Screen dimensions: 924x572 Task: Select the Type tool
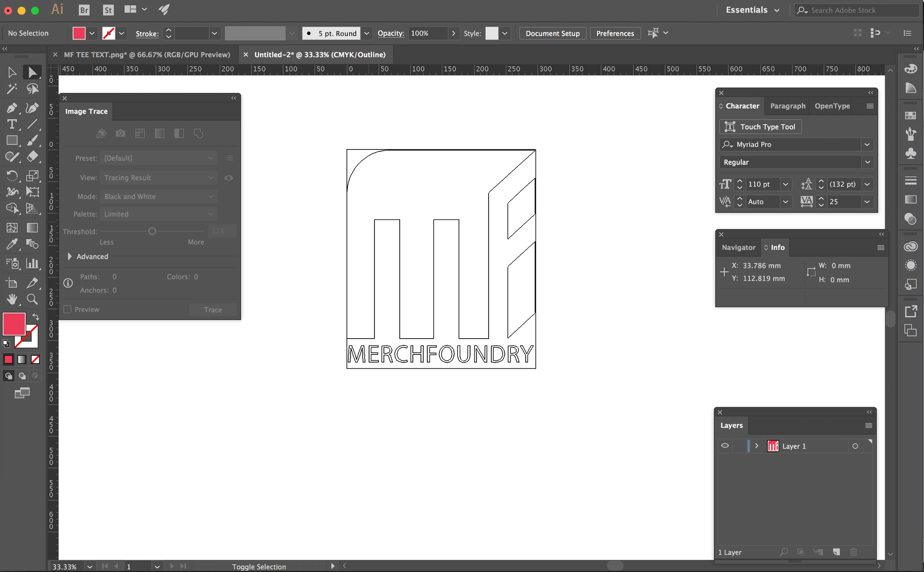click(x=12, y=124)
